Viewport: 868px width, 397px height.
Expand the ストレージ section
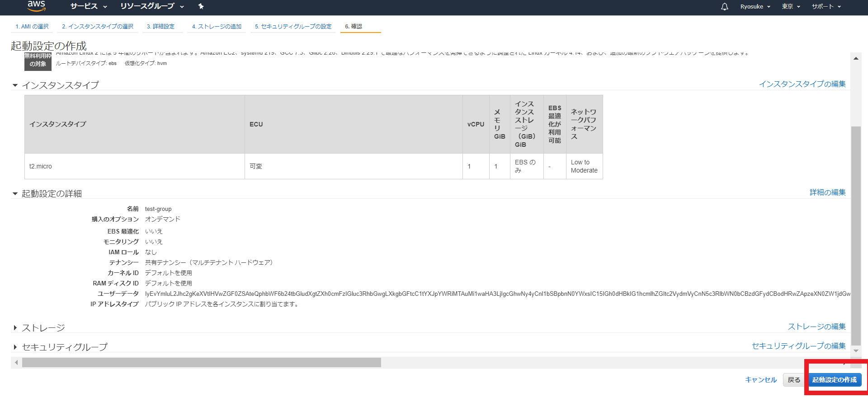[x=15, y=328]
